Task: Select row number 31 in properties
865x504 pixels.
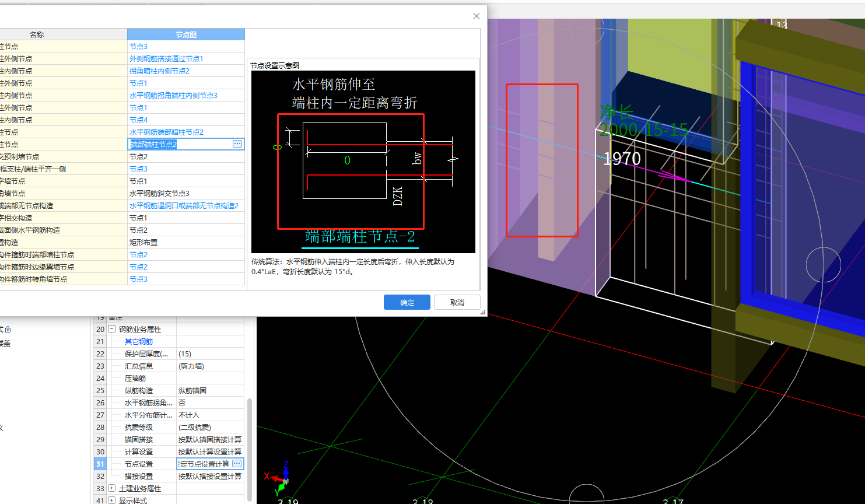Action: click(x=100, y=464)
